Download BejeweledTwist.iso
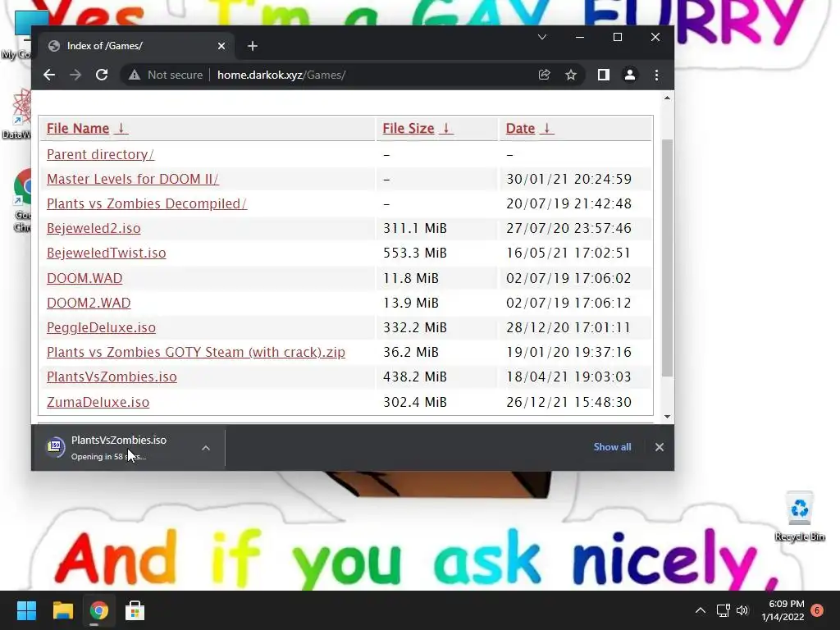This screenshot has height=630, width=840. click(x=106, y=253)
